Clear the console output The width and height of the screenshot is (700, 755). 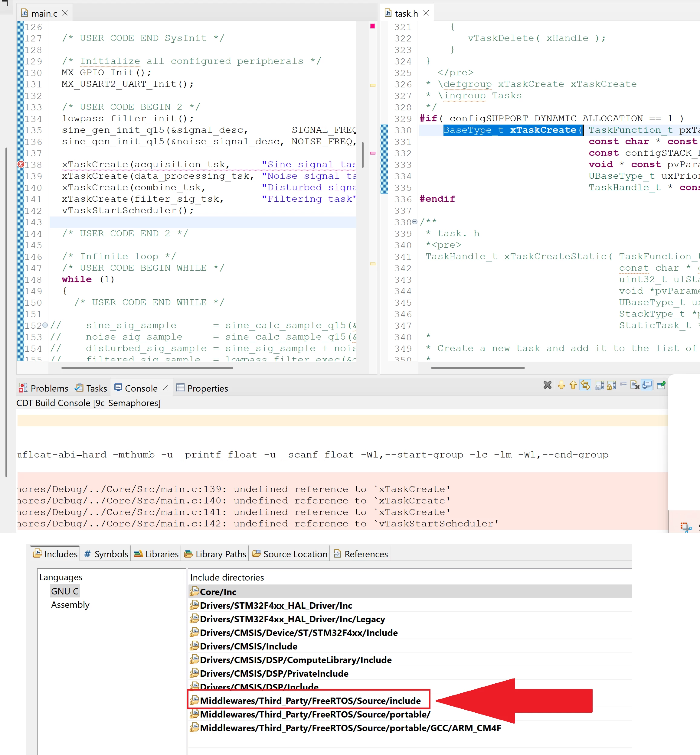(x=635, y=385)
